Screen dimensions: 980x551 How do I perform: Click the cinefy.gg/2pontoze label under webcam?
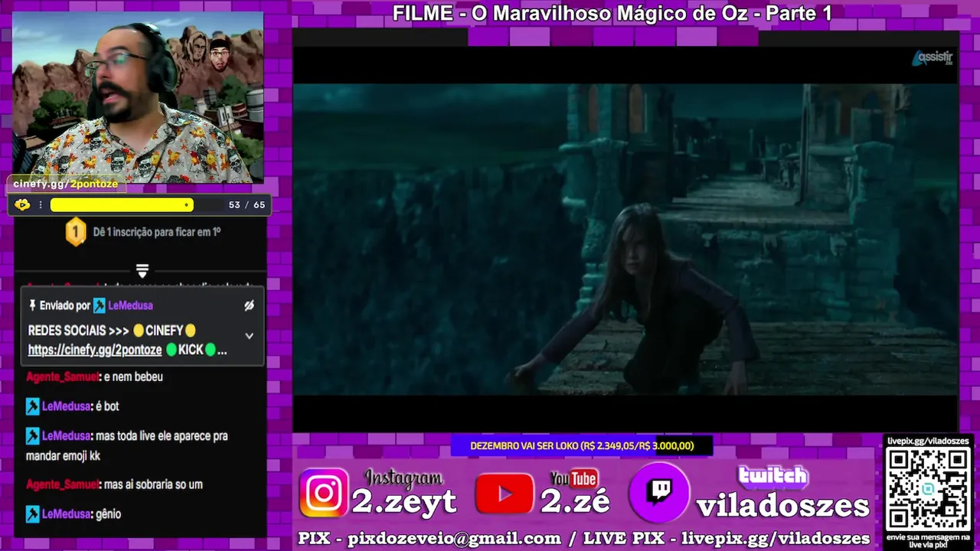click(66, 184)
